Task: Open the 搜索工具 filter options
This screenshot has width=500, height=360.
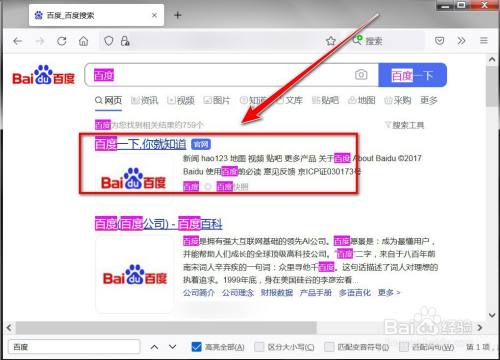Action: (404, 125)
